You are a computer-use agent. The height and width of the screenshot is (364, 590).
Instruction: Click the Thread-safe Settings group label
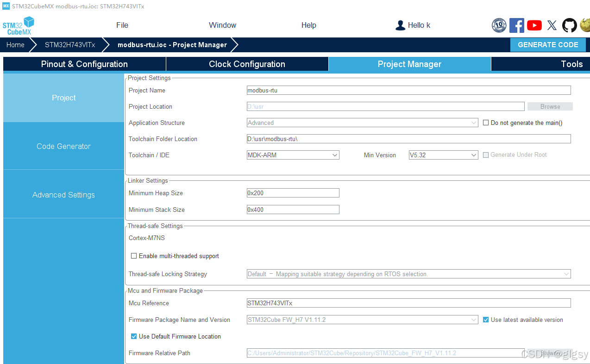155,226
